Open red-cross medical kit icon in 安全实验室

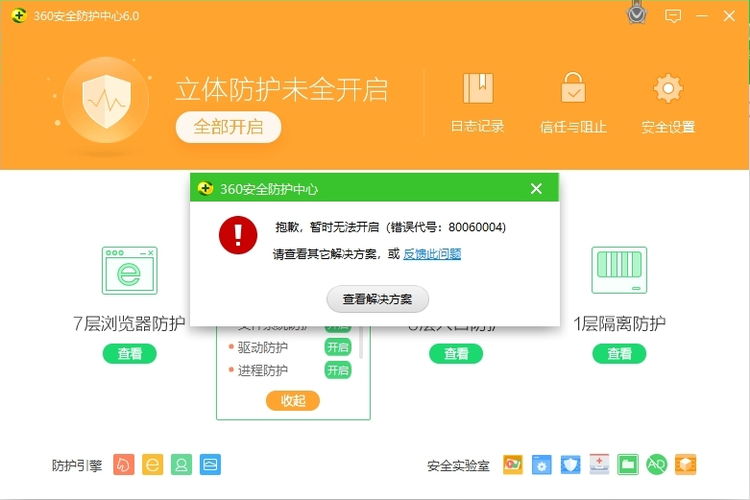pos(599,465)
